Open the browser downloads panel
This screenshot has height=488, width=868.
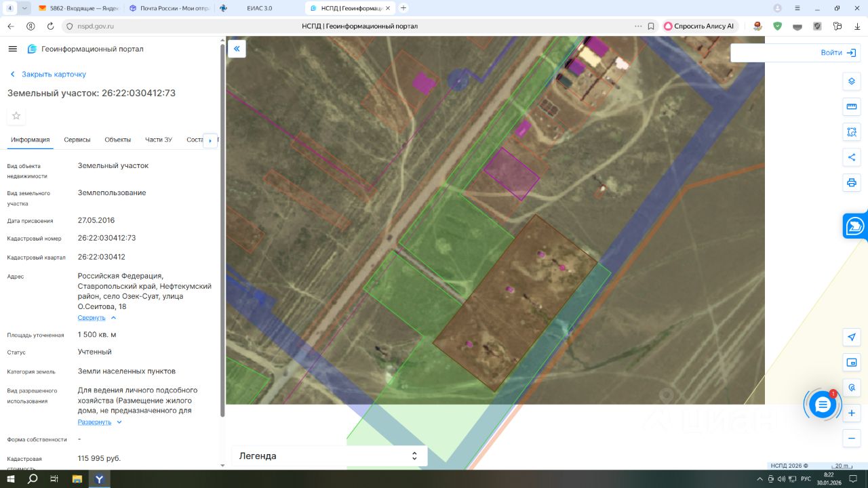pyautogui.click(x=857, y=26)
